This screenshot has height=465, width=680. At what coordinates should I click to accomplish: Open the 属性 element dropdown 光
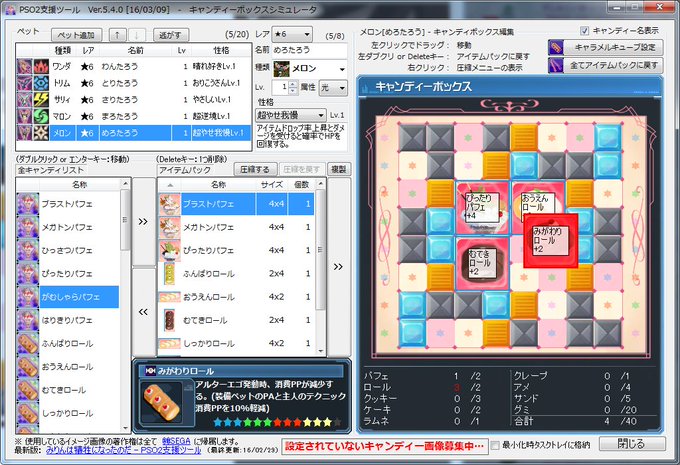[x=333, y=88]
